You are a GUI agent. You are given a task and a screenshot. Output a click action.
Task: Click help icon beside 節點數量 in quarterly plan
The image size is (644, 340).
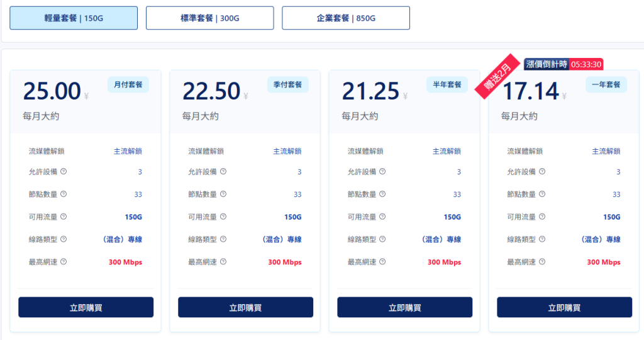point(223,194)
